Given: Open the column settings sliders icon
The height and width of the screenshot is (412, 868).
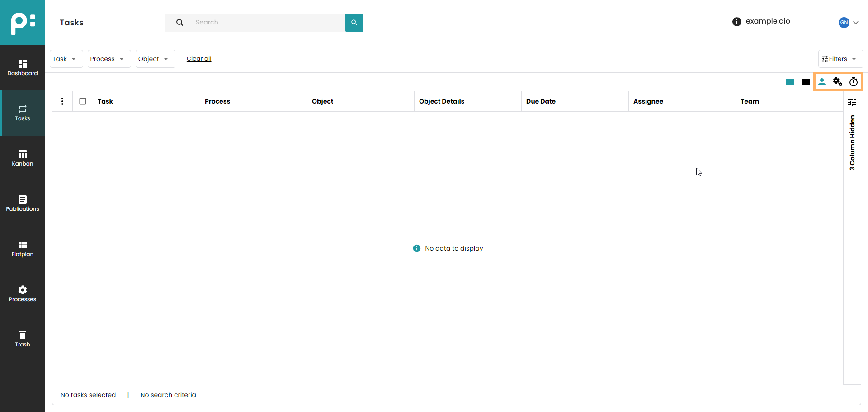Looking at the screenshot, I should pyautogui.click(x=852, y=102).
